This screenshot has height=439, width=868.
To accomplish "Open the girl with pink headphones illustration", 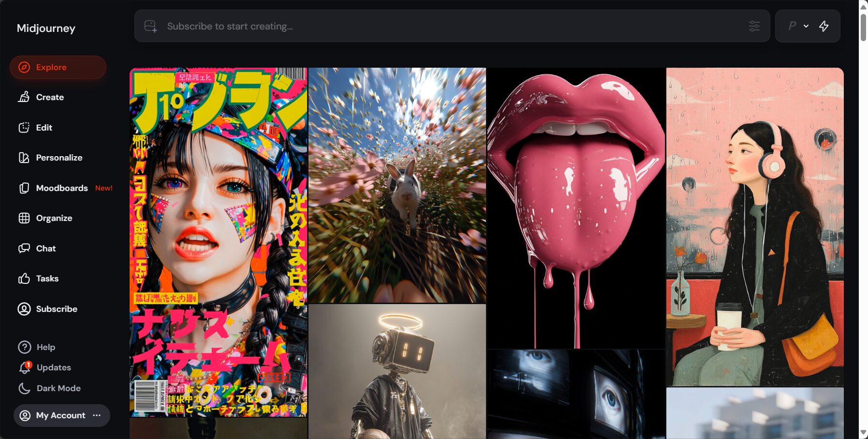I will click(755, 227).
